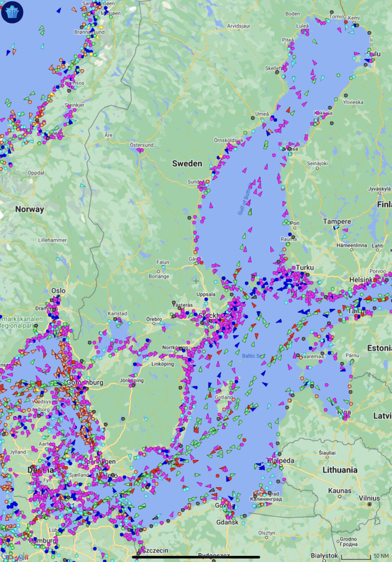The image size is (392, 562).
Task: Select cyan vessel arrow east of Oppdal
Action: click(x=83, y=186)
